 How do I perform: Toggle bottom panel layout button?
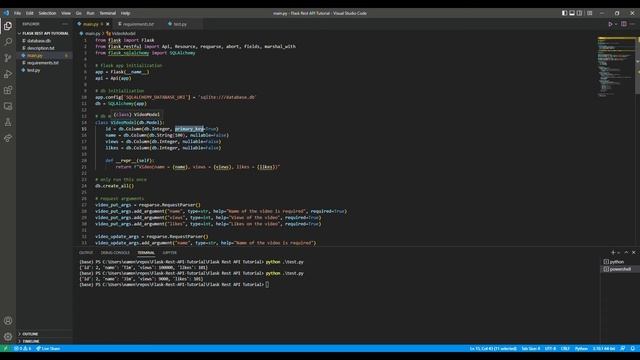point(572,13)
